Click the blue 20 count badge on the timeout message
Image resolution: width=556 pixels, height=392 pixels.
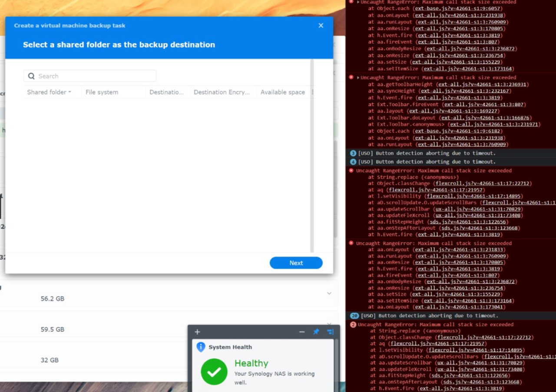click(x=354, y=316)
